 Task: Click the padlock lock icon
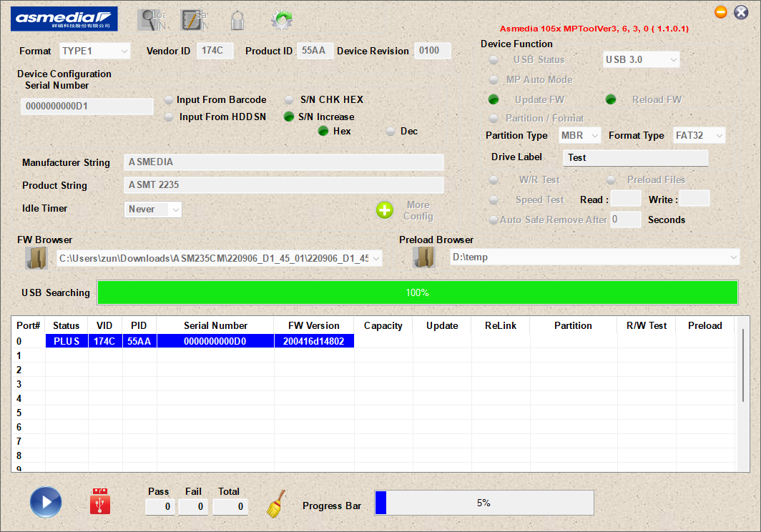(x=237, y=20)
